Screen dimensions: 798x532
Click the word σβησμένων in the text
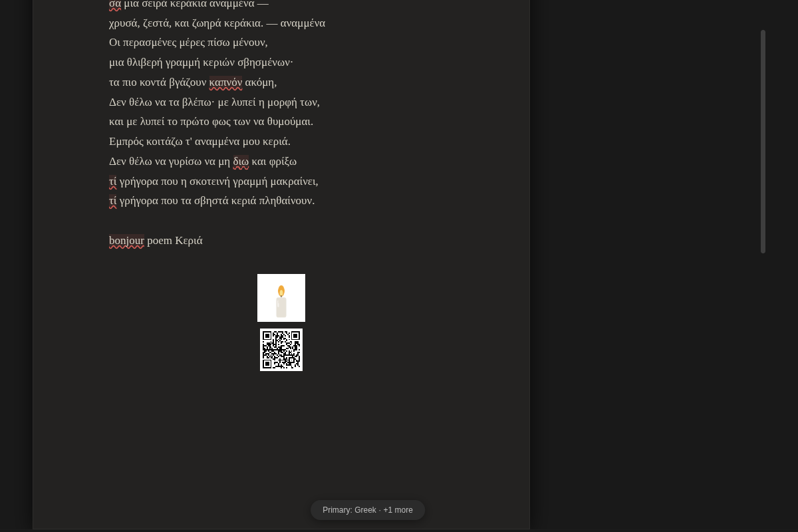pos(265,63)
